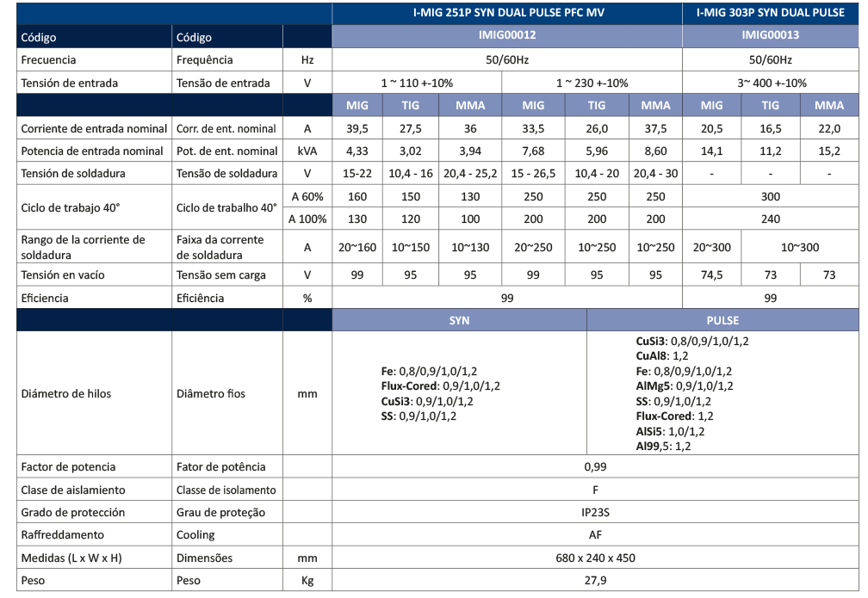This screenshot has height=598, width=868.
Task: Click the 'I-MIG 303P SYN DUAL PULSE' header
Action: point(770,13)
